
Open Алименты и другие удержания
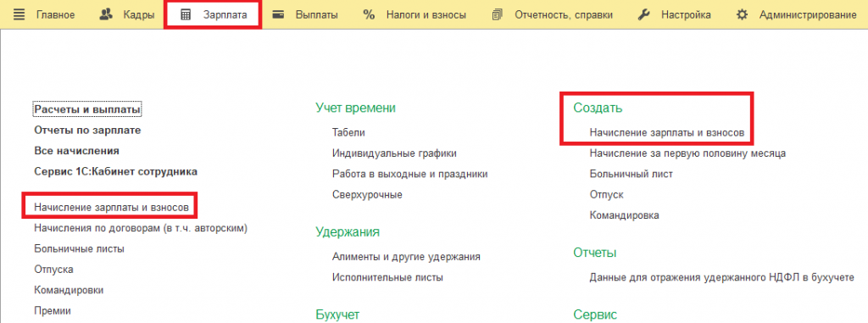click(x=406, y=257)
